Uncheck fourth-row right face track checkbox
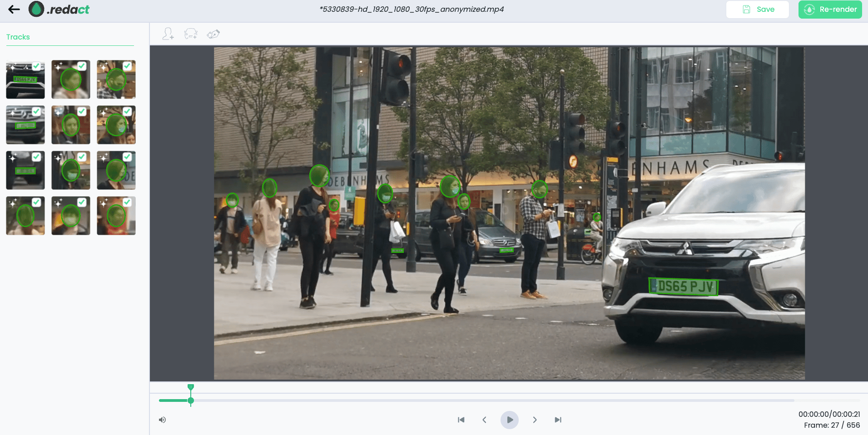The width and height of the screenshot is (868, 435). point(127,202)
